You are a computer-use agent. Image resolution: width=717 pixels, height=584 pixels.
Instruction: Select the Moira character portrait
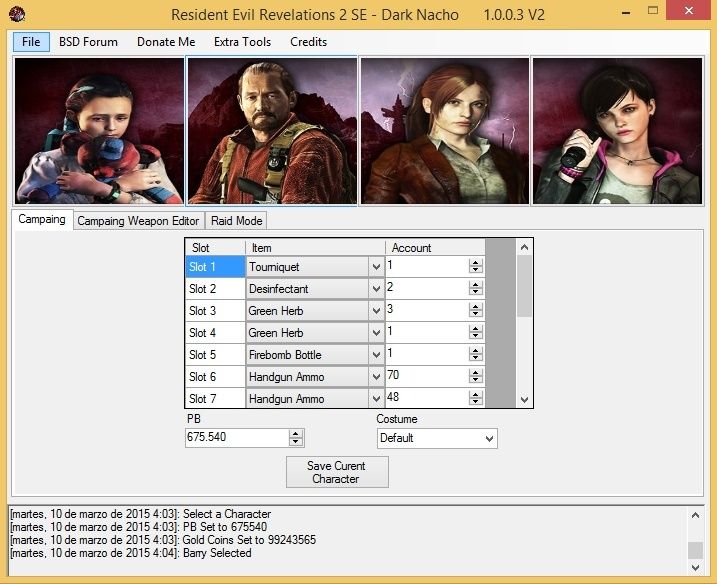click(616, 130)
